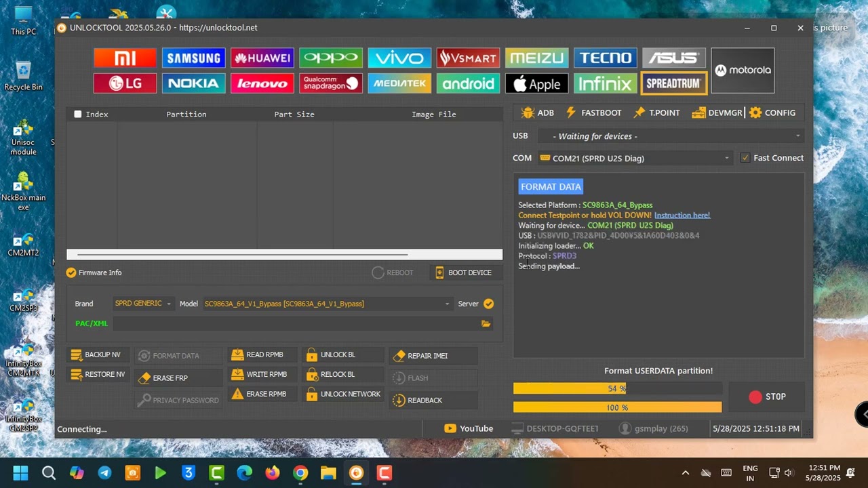868x488 pixels.
Task: Click the partition table horizontal scrollbar
Action: tap(243, 255)
